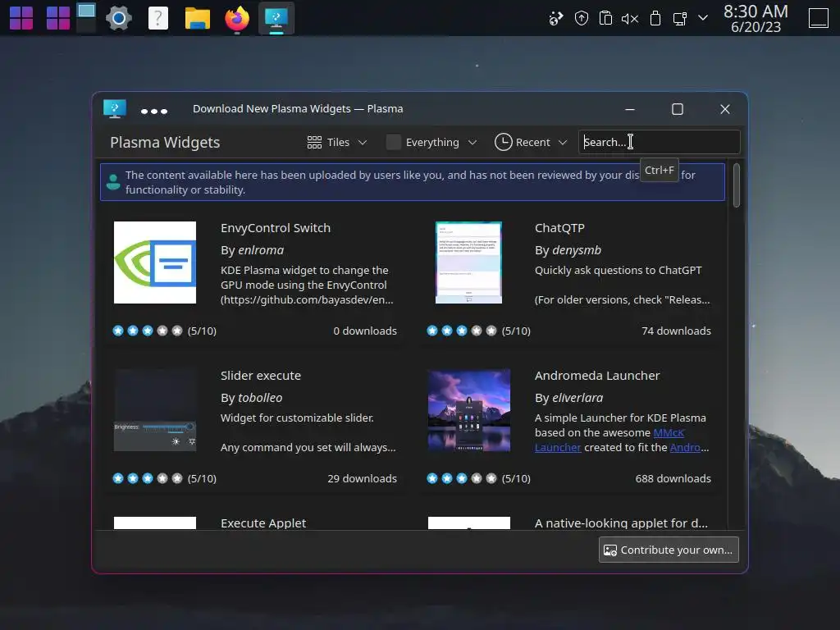
Task: Follow the MMcK link in Andromeda description
Action: tap(669, 433)
